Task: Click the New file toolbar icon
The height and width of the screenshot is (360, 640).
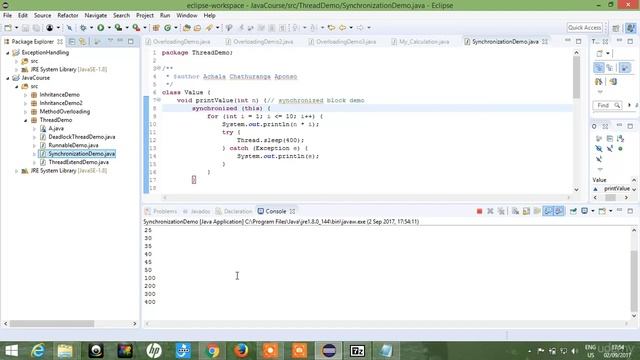Action: pos(8,28)
